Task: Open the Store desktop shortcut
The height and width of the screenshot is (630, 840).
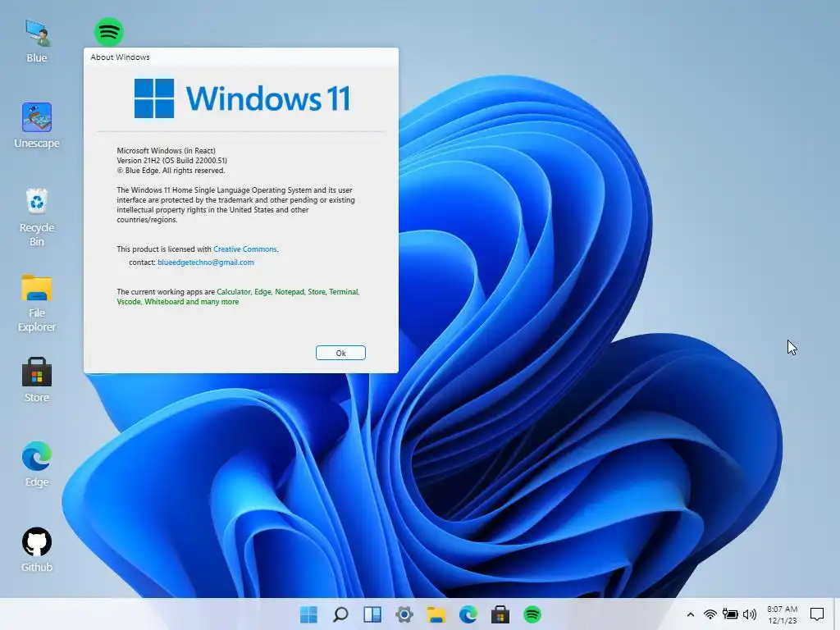Action: coord(36,380)
